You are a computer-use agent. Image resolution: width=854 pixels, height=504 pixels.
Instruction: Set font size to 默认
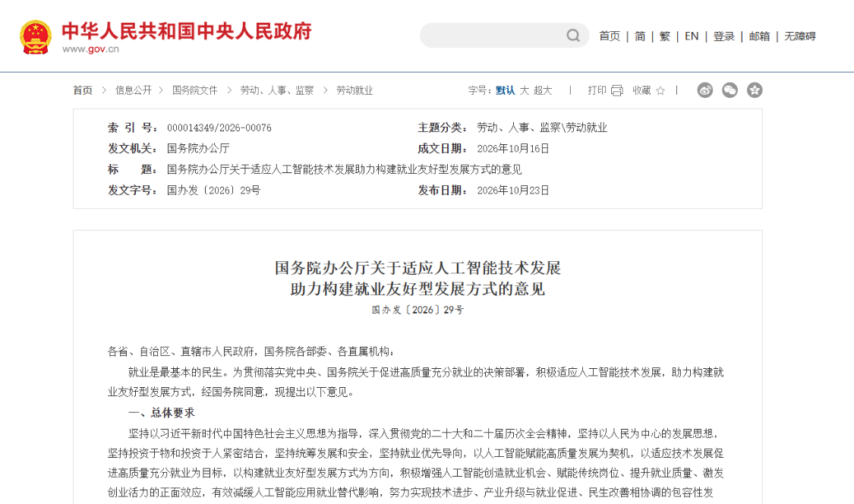click(x=506, y=90)
